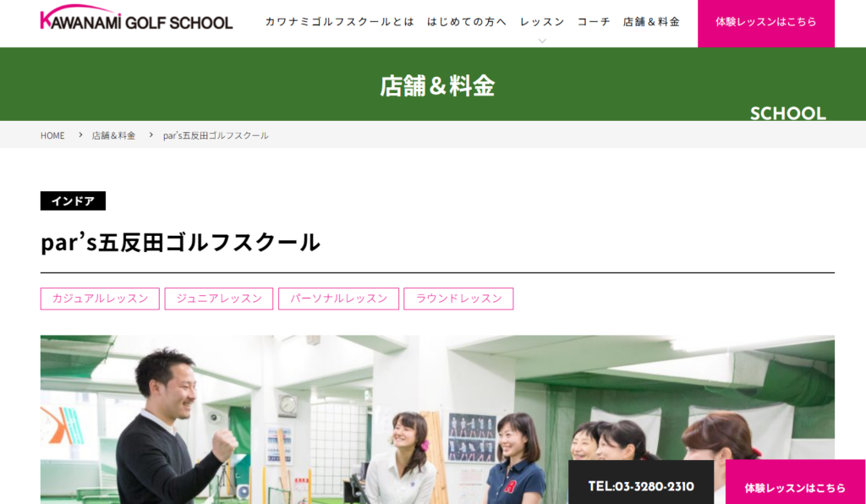
Task: Go to HOME via the breadcrumb
Action: click(x=52, y=135)
